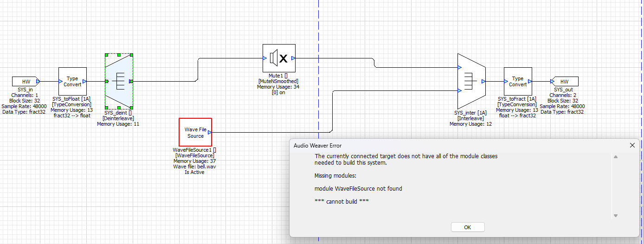Click the Interleave module output pin
Screen dimensions: 644x244
coord(483,81)
